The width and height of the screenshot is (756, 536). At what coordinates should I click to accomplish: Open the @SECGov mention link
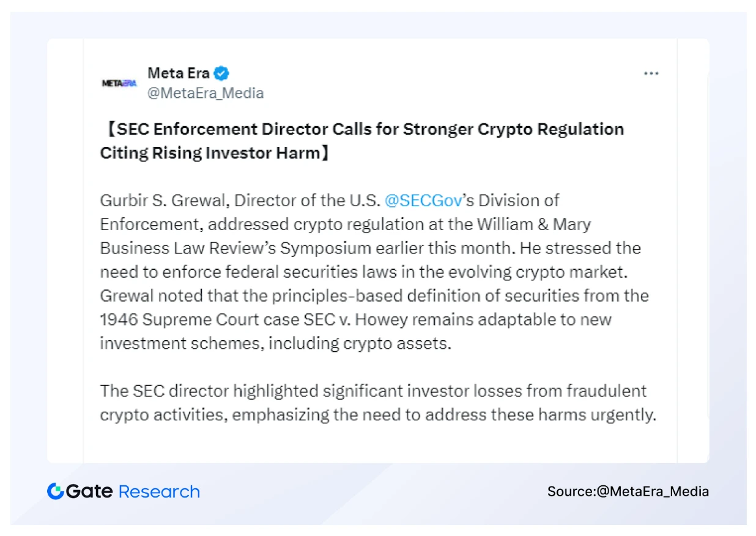coord(423,201)
